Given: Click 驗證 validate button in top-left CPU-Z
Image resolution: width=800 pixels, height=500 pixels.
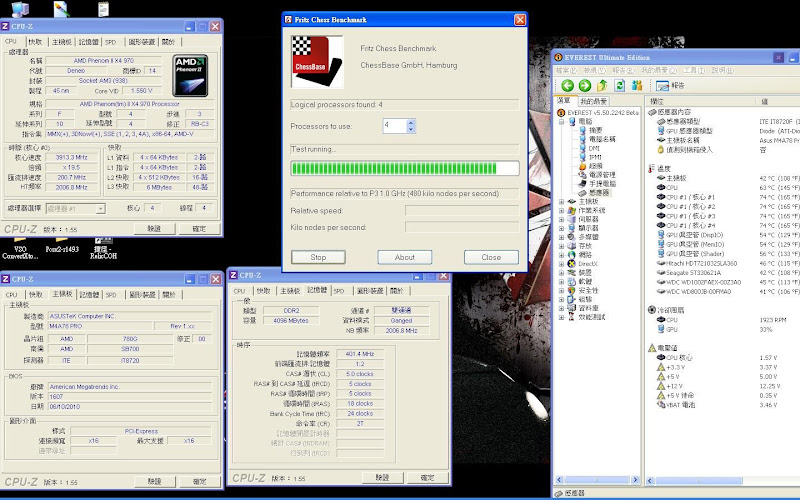Looking at the screenshot, I should pyautogui.click(x=155, y=229).
